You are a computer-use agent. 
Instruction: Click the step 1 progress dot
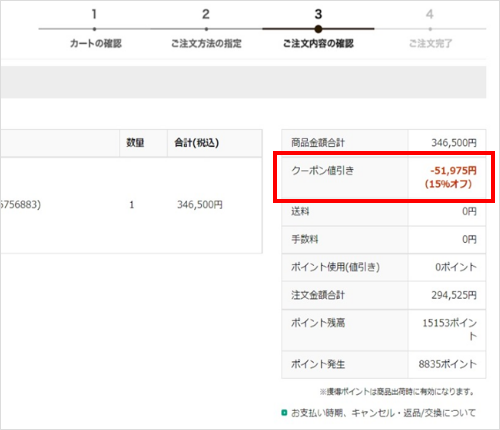[95, 29]
